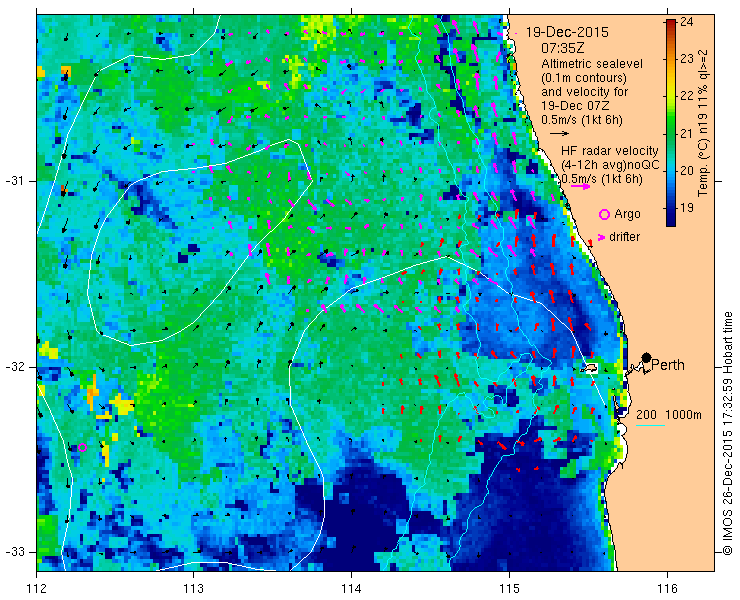Click the -31 latitude axis label
The image size is (740, 600).
(x=15, y=181)
